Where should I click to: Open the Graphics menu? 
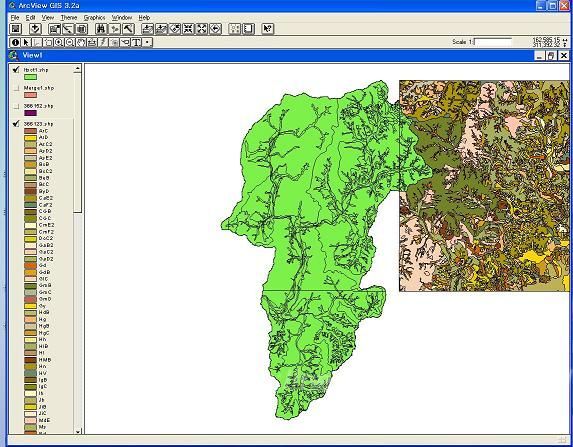pyautogui.click(x=94, y=17)
